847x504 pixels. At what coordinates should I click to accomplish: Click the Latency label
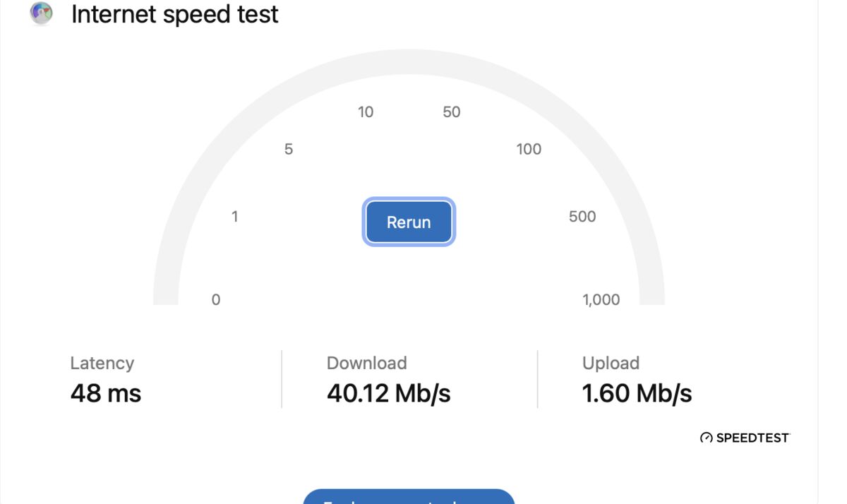(x=102, y=363)
